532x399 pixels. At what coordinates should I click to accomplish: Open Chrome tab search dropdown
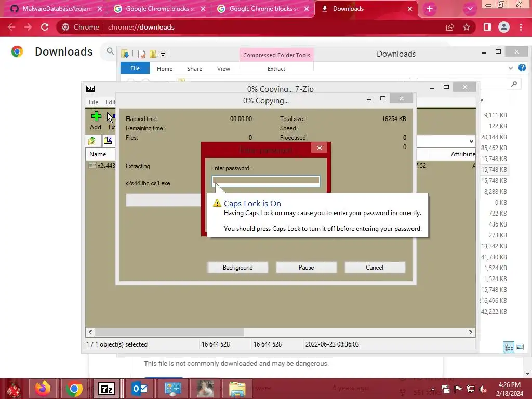[470, 9]
